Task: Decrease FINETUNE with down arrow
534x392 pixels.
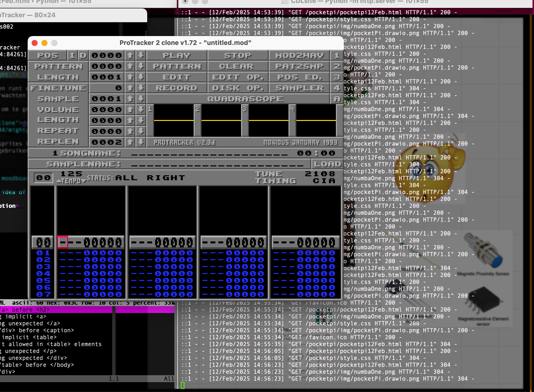Action: point(141,88)
